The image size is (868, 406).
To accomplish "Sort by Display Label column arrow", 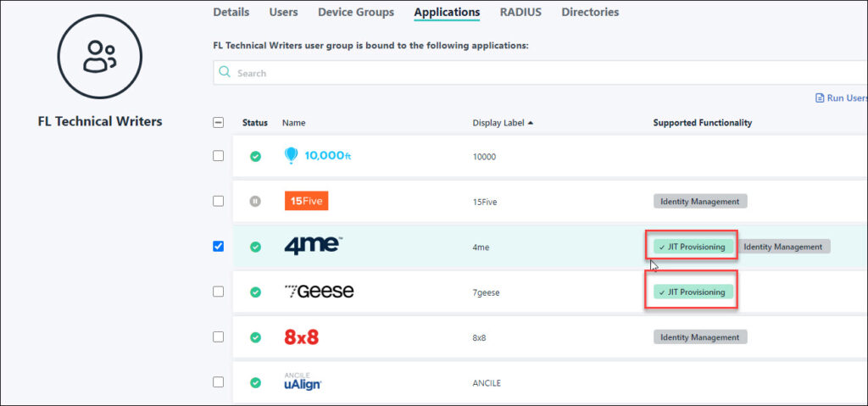I will click(x=531, y=123).
